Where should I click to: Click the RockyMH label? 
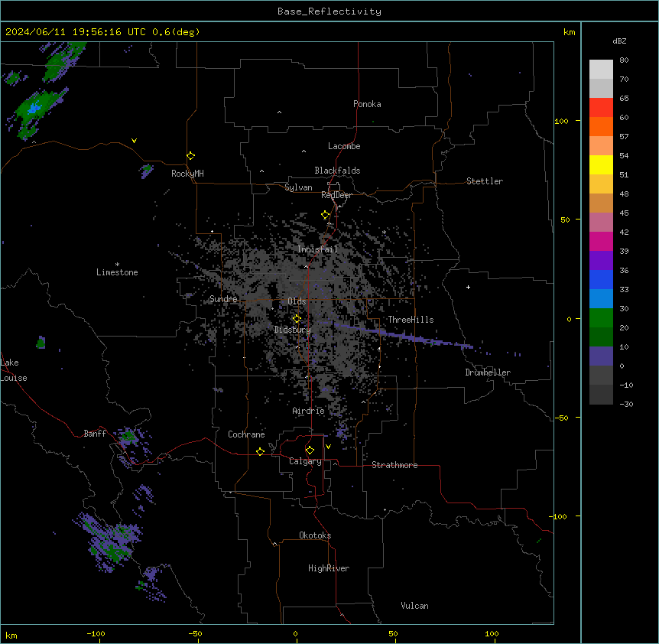pyautogui.click(x=187, y=174)
